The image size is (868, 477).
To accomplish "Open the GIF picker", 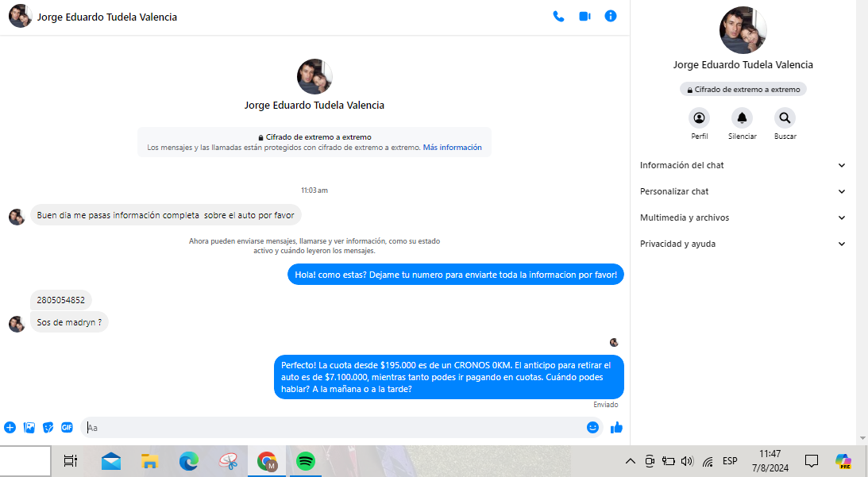I will 68,427.
